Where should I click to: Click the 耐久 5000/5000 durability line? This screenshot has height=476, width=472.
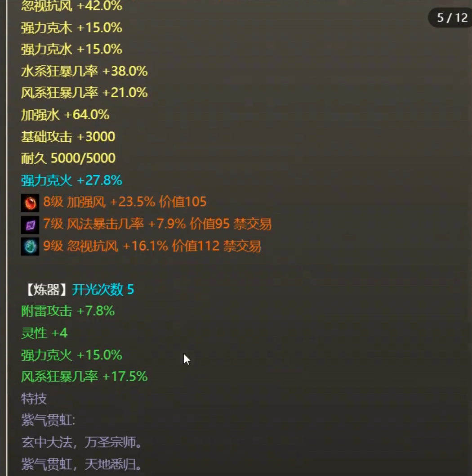(68, 158)
